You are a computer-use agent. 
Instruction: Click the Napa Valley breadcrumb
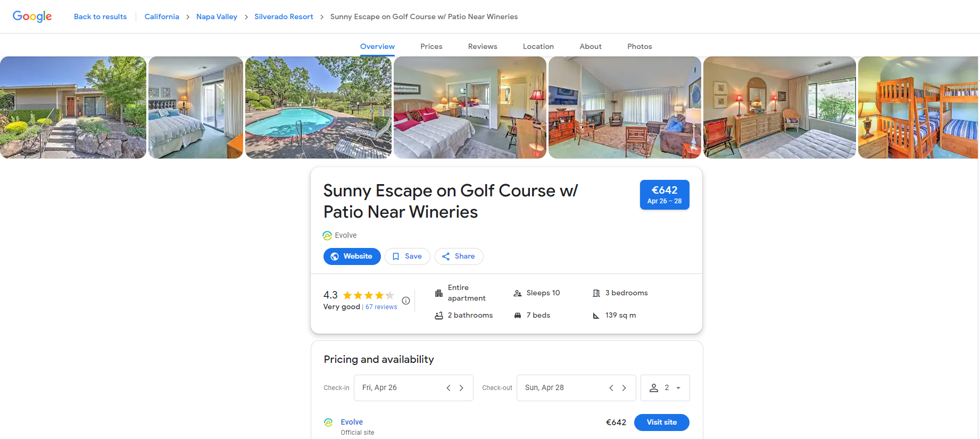click(217, 16)
